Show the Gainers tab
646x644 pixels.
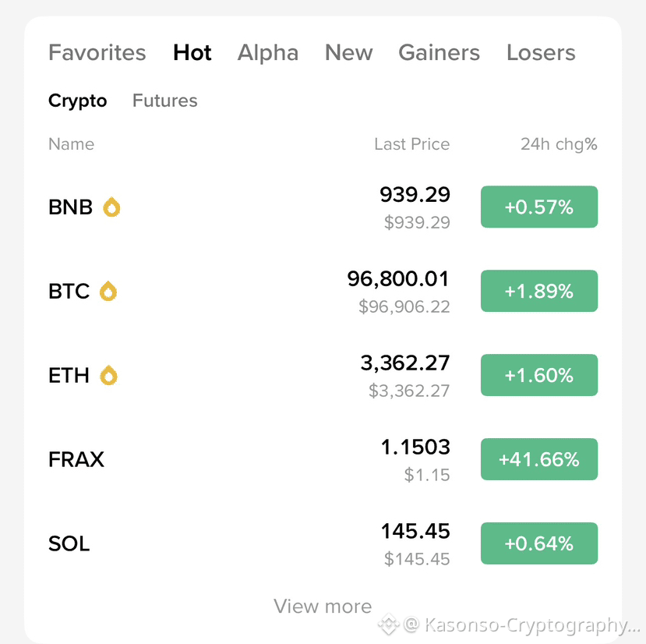pyautogui.click(x=439, y=53)
